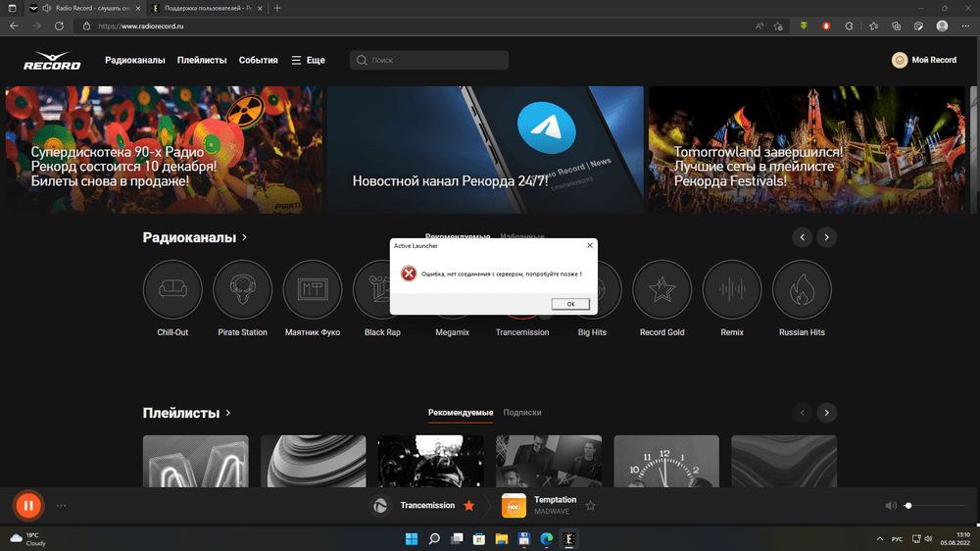The image size is (980, 551).
Task: Open the События menu item
Action: tap(259, 61)
